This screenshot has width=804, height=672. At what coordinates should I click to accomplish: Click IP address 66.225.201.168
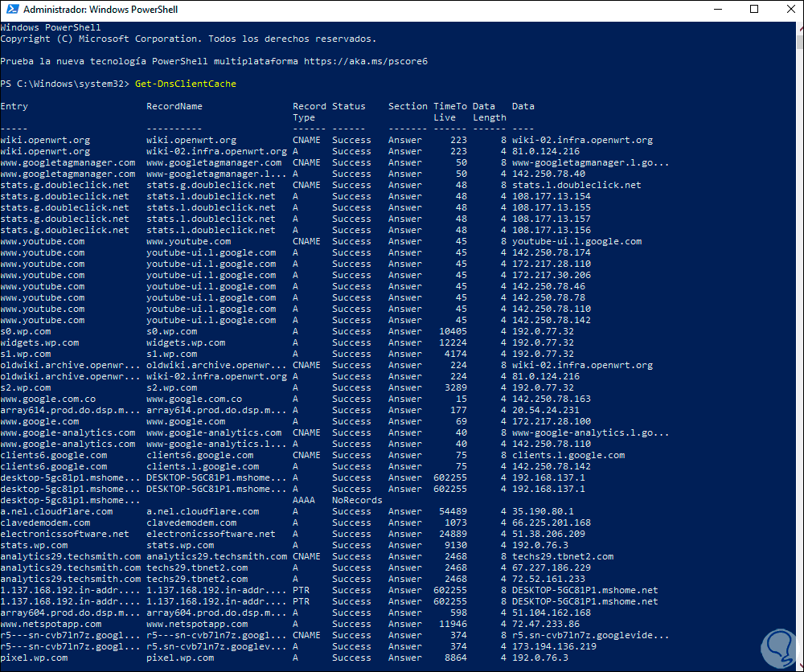tap(552, 522)
